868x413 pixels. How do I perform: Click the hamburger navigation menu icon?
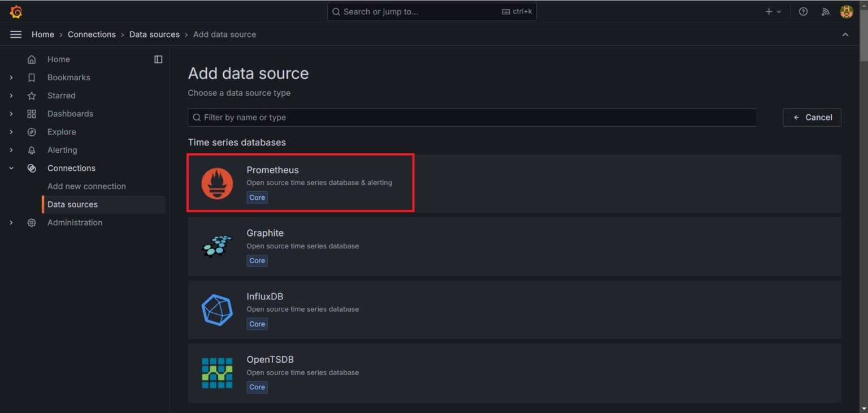click(x=16, y=34)
